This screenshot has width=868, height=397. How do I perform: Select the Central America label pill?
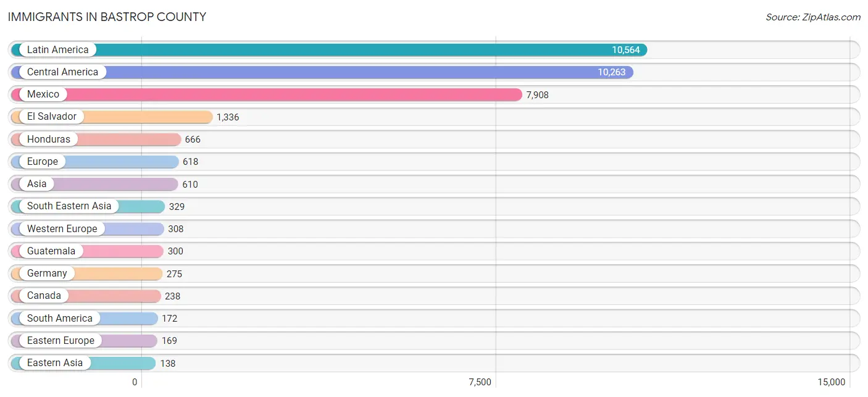coord(62,72)
